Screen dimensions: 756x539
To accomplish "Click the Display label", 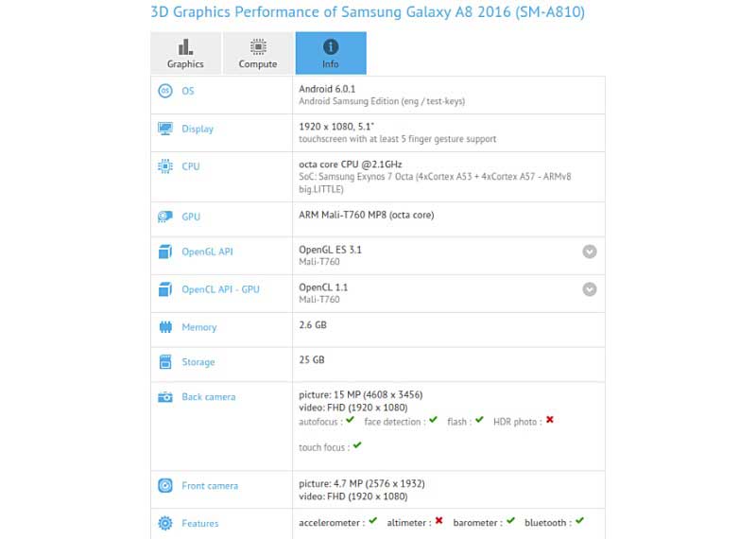I will tap(198, 129).
